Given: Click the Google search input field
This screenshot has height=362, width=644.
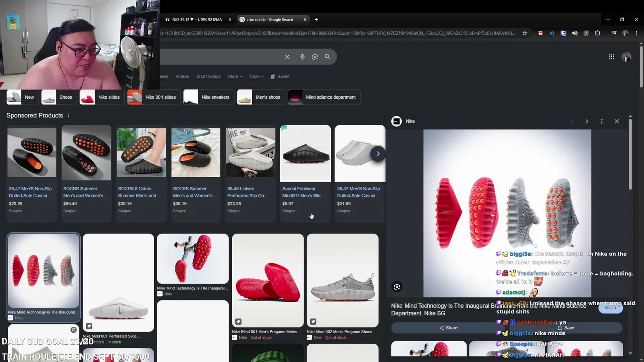Looking at the screenshot, I should click(221, 57).
